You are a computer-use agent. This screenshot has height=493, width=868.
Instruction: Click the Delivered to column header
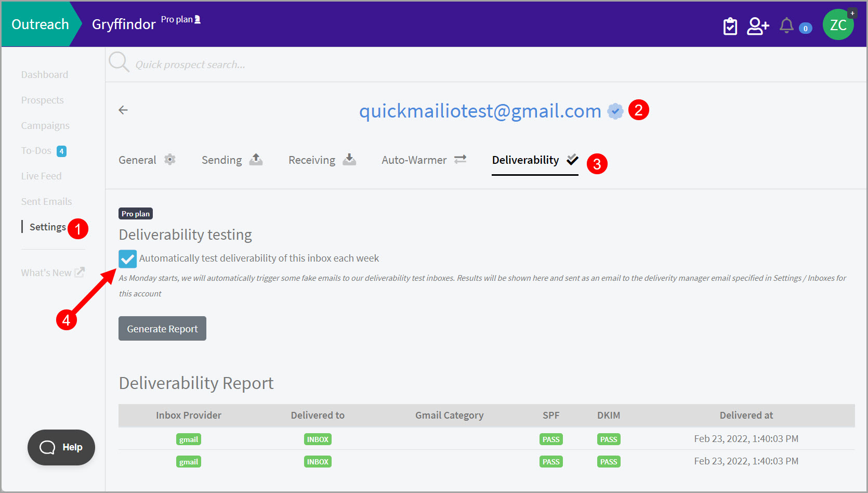pyautogui.click(x=318, y=416)
